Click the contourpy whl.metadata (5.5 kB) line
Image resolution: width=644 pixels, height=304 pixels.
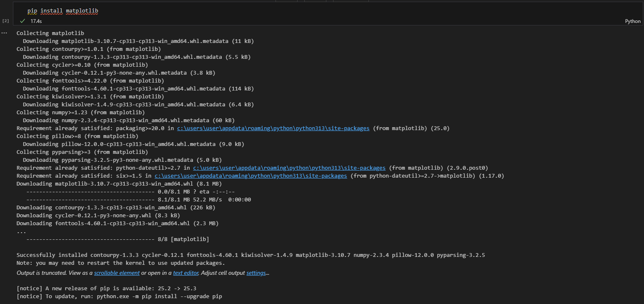(x=137, y=57)
